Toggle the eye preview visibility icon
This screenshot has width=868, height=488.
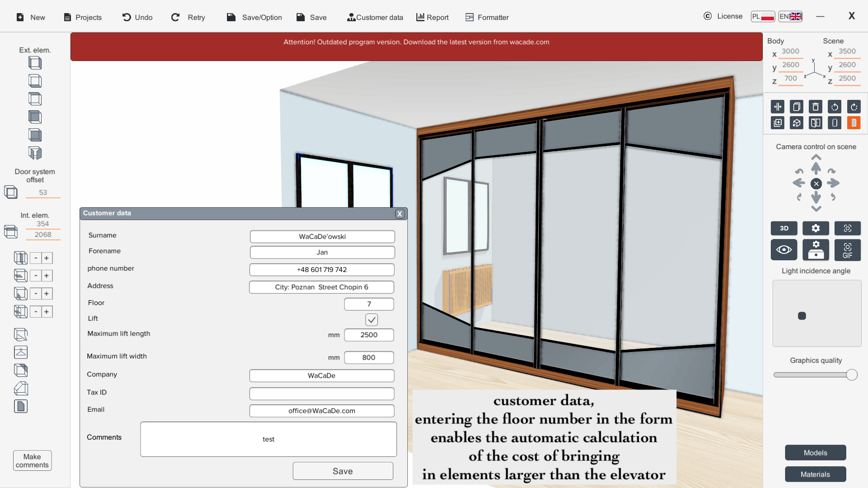[784, 250]
